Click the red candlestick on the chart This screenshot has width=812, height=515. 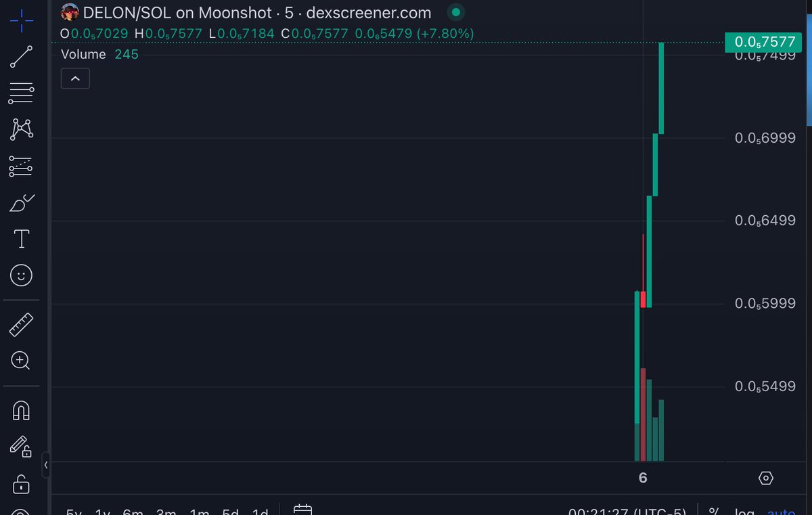644,299
